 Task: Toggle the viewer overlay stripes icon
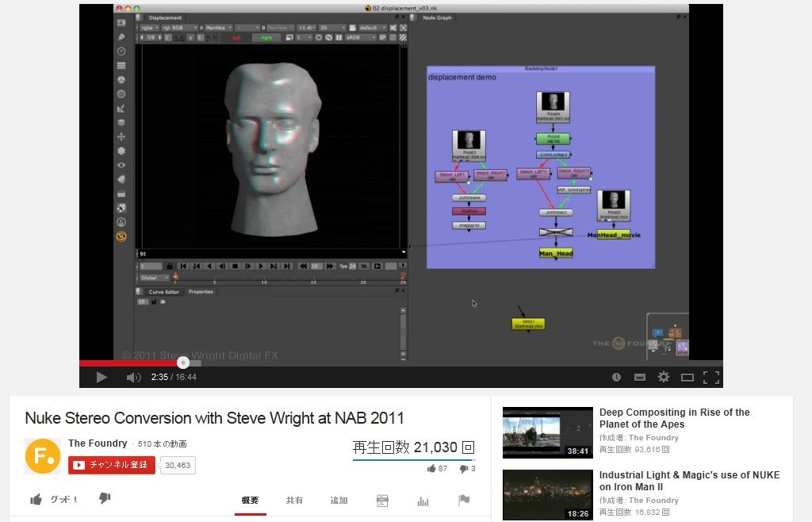[403, 37]
